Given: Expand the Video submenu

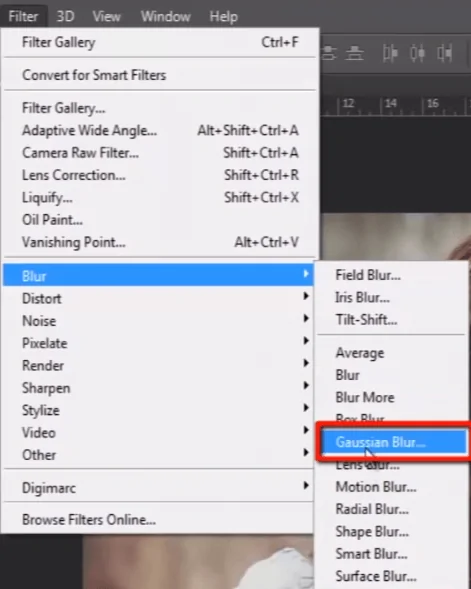Looking at the screenshot, I should (x=159, y=433).
